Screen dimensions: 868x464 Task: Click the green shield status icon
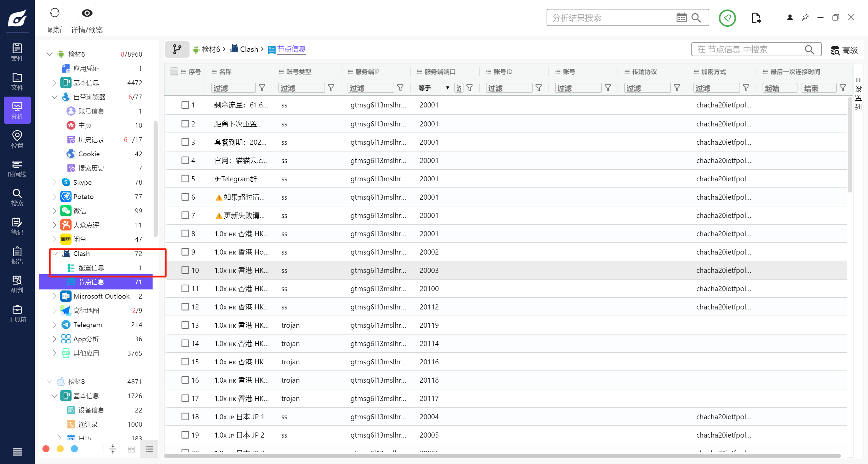(x=727, y=18)
